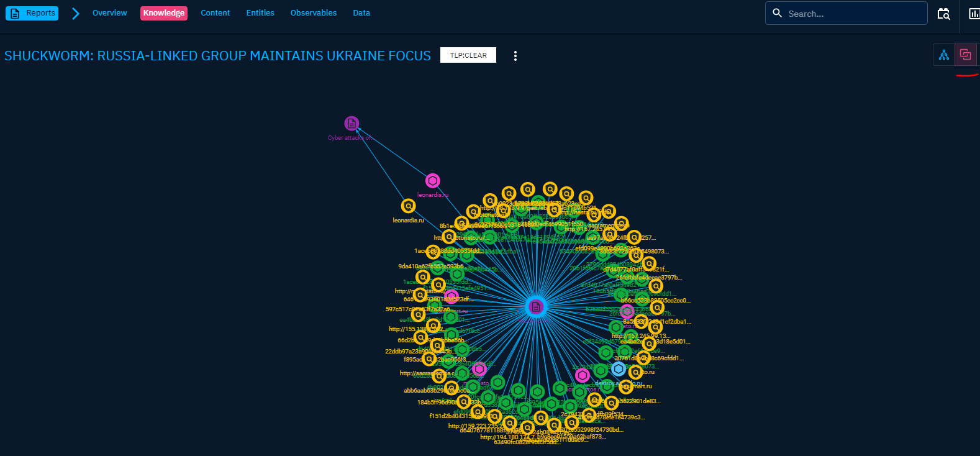Viewport: 980px width, 456px height.
Task: Open the Data tab
Action: coord(361,13)
